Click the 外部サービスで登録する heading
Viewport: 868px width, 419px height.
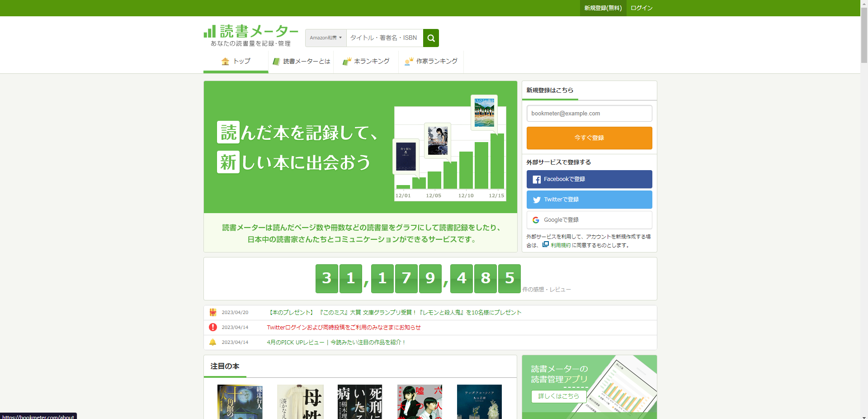[x=558, y=162]
